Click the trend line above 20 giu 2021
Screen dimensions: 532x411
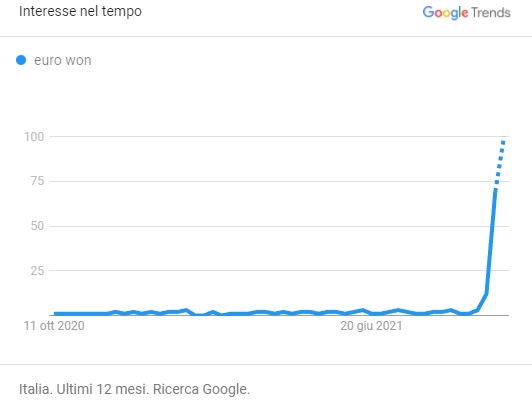click(x=371, y=313)
